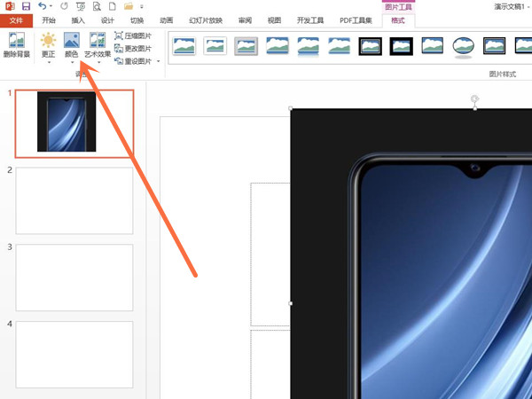This screenshot has height=399, width=532.
Task: Select slide 2 thumbnail in the slide panel
Action: point(74,200)
